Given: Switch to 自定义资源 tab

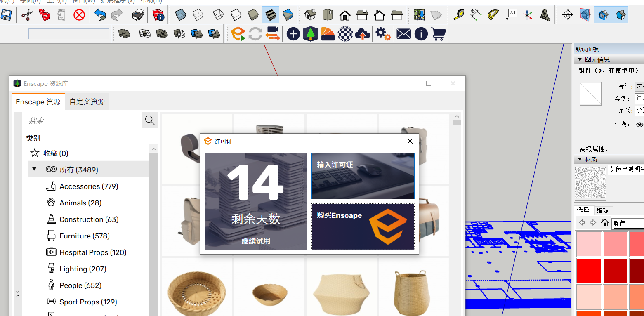Looking at the screenshot, I should click(87, 101).
